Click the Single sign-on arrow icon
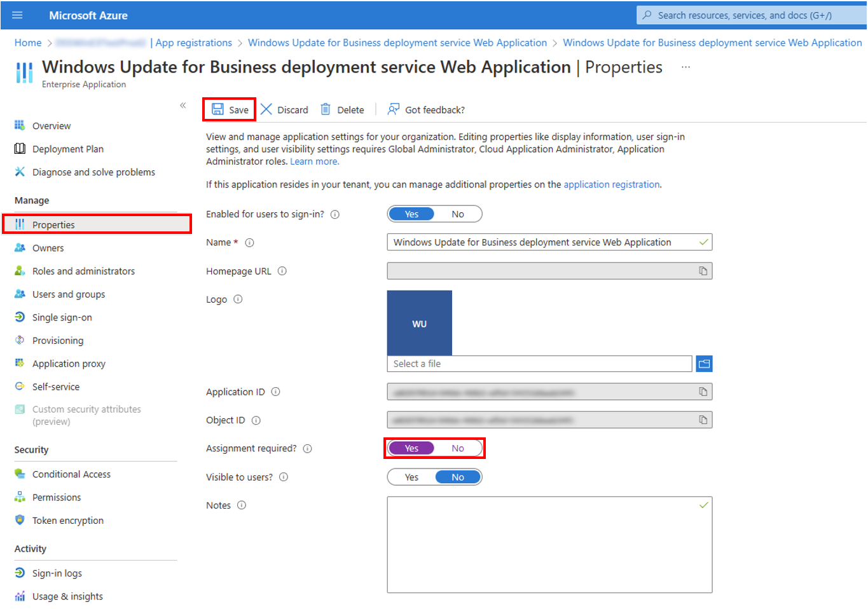 coord(20,317)
